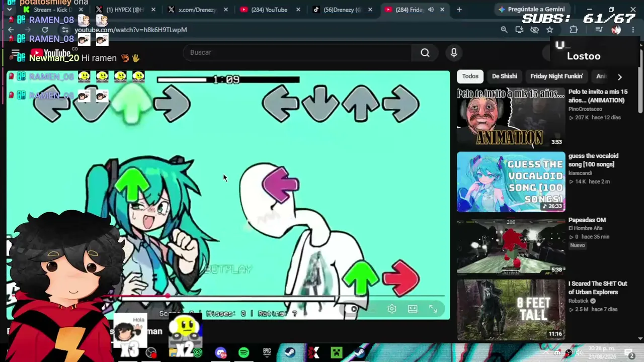Enter fullscreen in the video player
Screen dimensions: 644x362
(x=433, y=309)
